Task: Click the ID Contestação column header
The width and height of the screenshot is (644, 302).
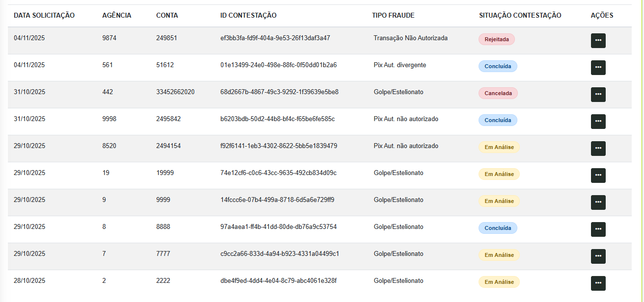Action: tap(248, 15)
